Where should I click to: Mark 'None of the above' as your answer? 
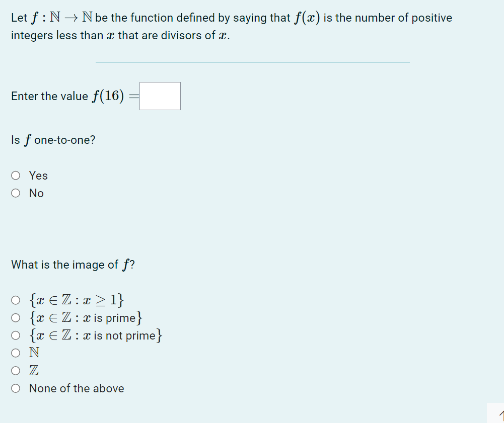click(16, 388)
